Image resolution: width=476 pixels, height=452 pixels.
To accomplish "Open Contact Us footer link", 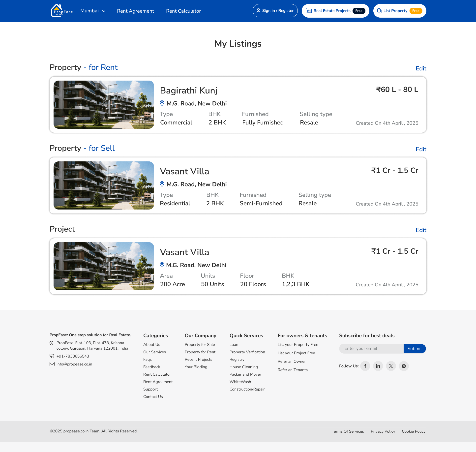I will tap(153, 397).
